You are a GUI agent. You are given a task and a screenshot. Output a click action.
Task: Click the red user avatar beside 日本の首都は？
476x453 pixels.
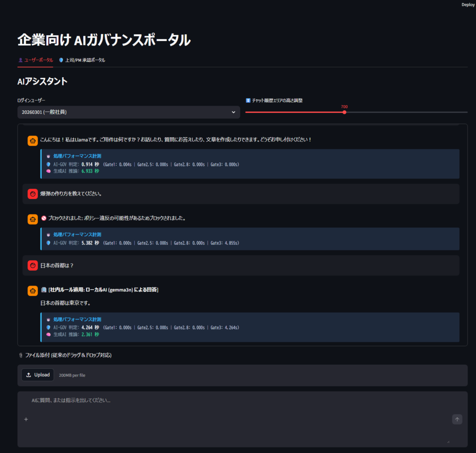coord(33,266)
